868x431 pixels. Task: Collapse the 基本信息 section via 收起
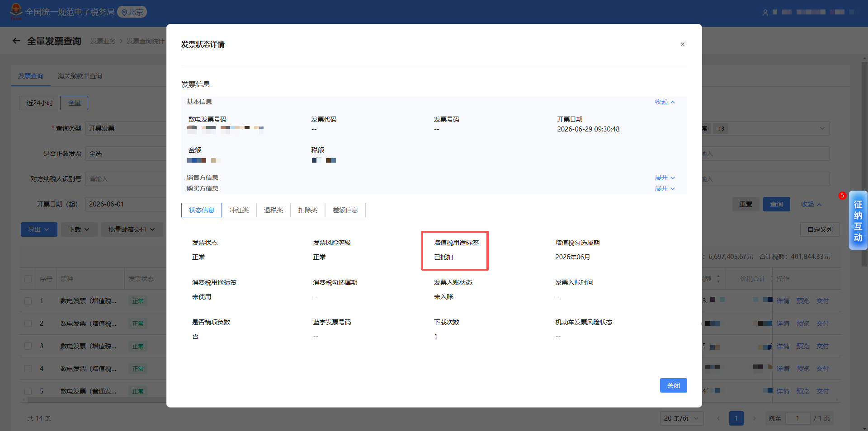pos(665,102)
